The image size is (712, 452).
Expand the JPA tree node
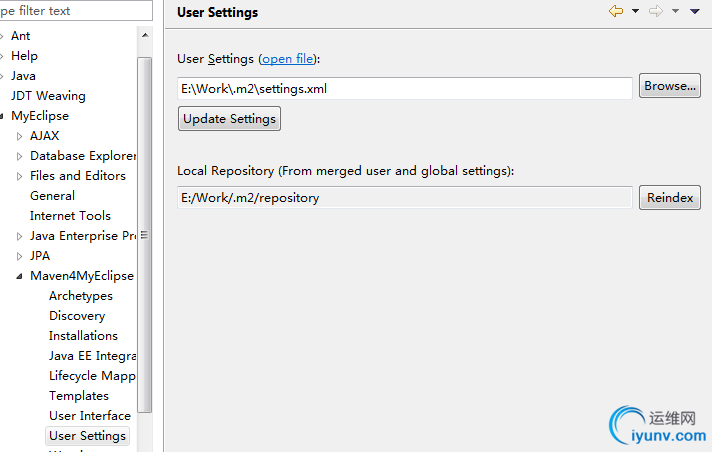(20, 256)
